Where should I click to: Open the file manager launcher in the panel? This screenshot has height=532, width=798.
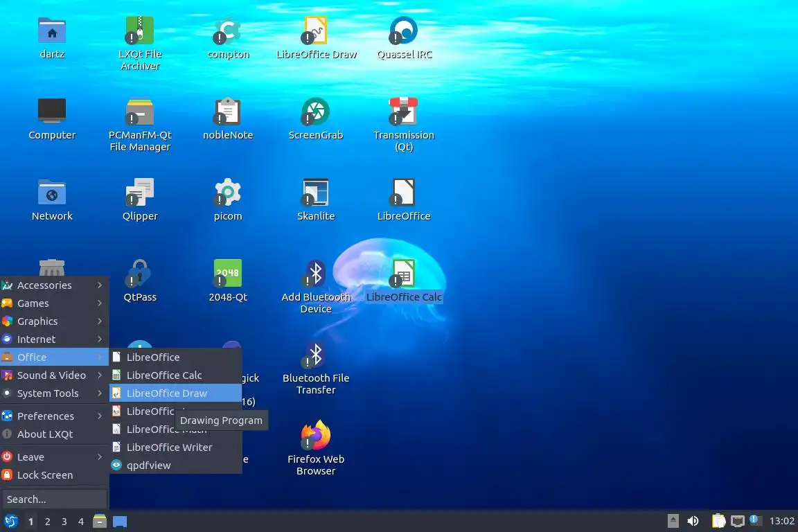100,522
